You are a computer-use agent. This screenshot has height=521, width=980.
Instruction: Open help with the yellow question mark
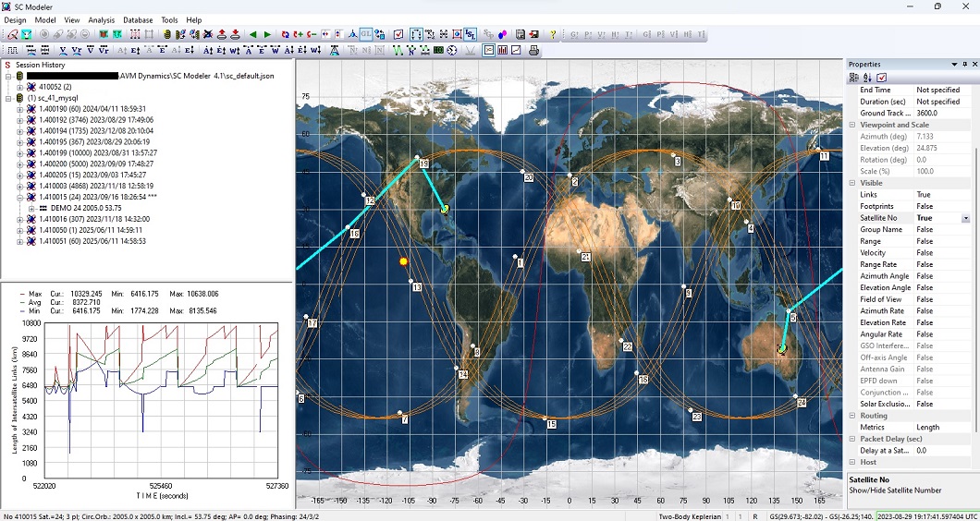point(553,35)
